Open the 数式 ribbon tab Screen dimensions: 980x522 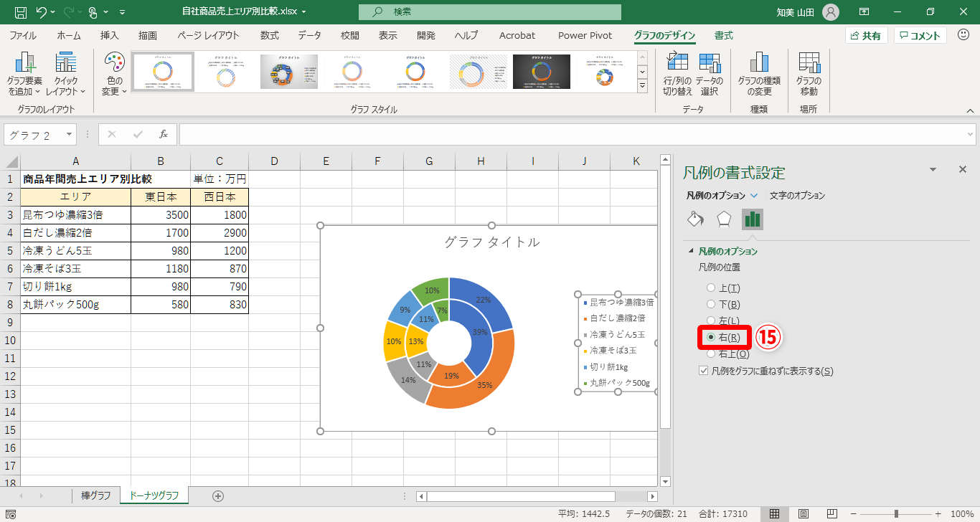(x=270, y=35)
